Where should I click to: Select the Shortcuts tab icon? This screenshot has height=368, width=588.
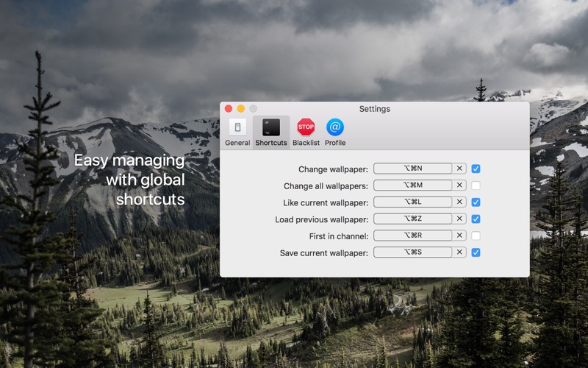click(271, 127)
